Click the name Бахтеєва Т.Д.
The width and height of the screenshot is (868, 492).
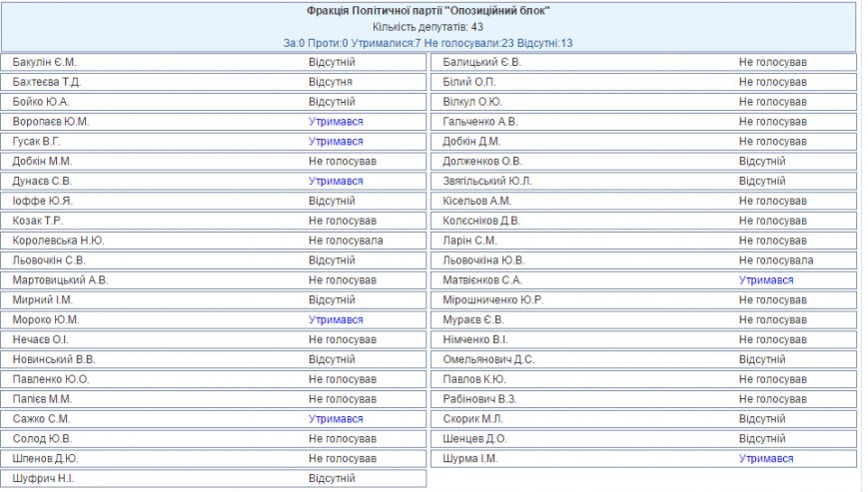[47, 83]
